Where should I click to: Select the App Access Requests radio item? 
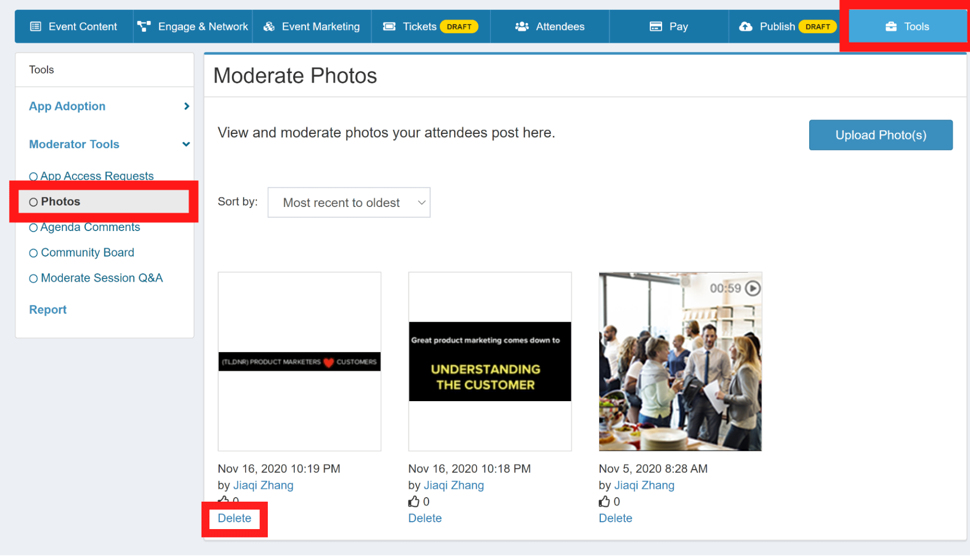(x=33, y=177)
